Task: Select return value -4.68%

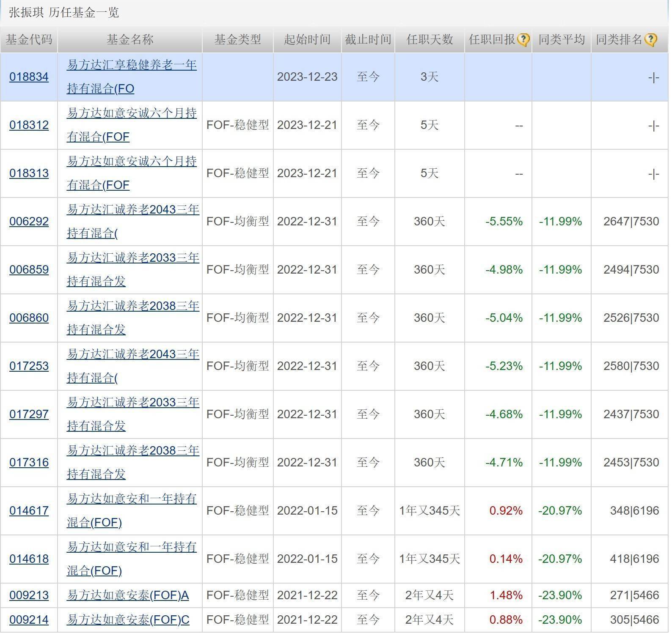Action: 504,414
